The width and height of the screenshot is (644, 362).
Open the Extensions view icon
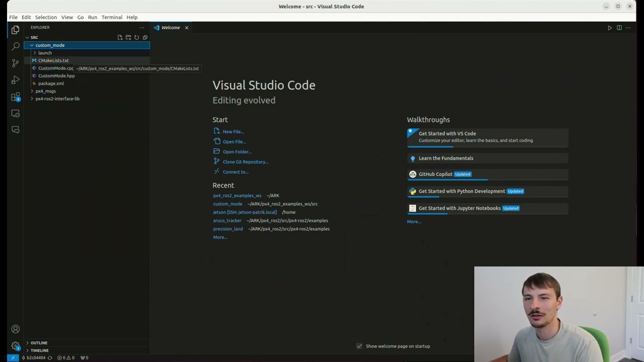[x=15, y=97]
